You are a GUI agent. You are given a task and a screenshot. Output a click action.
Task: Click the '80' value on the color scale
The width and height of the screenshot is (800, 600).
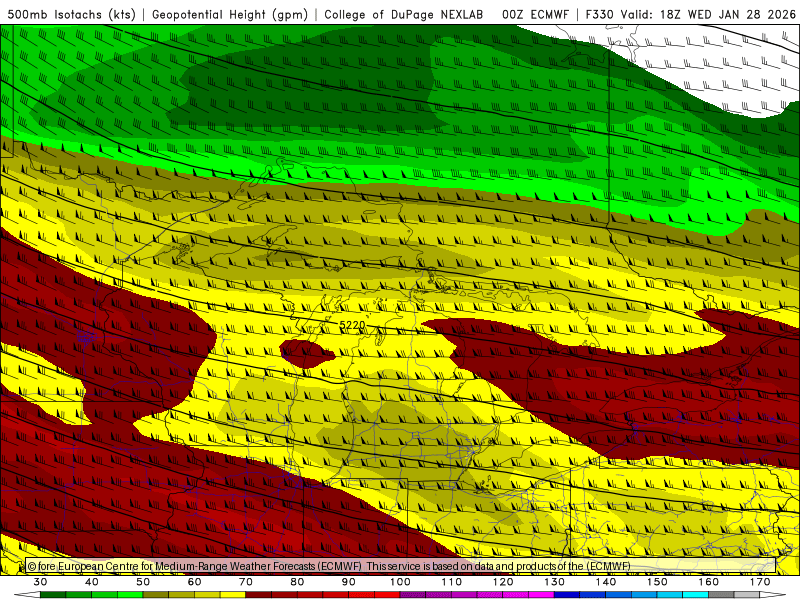click(297, 582)
